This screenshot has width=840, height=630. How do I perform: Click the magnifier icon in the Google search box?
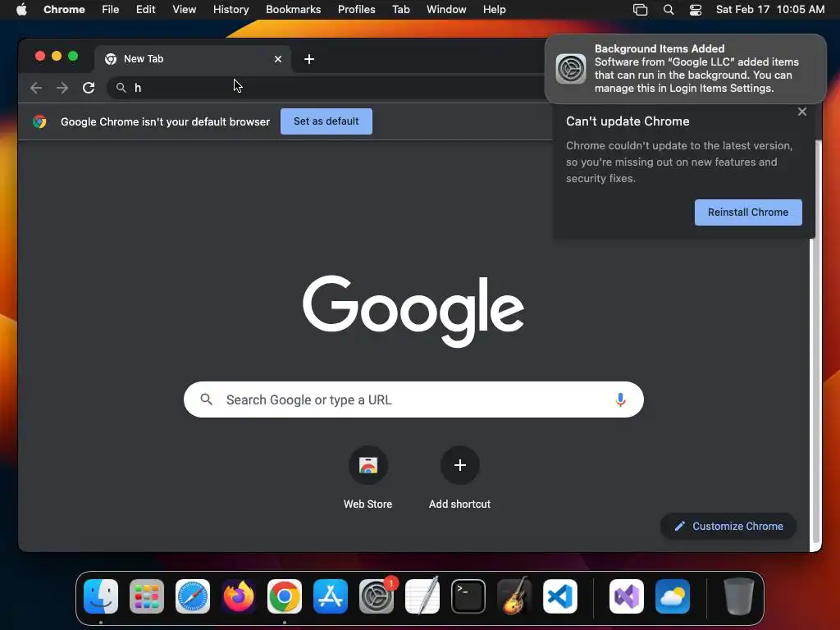click(206, 399)
